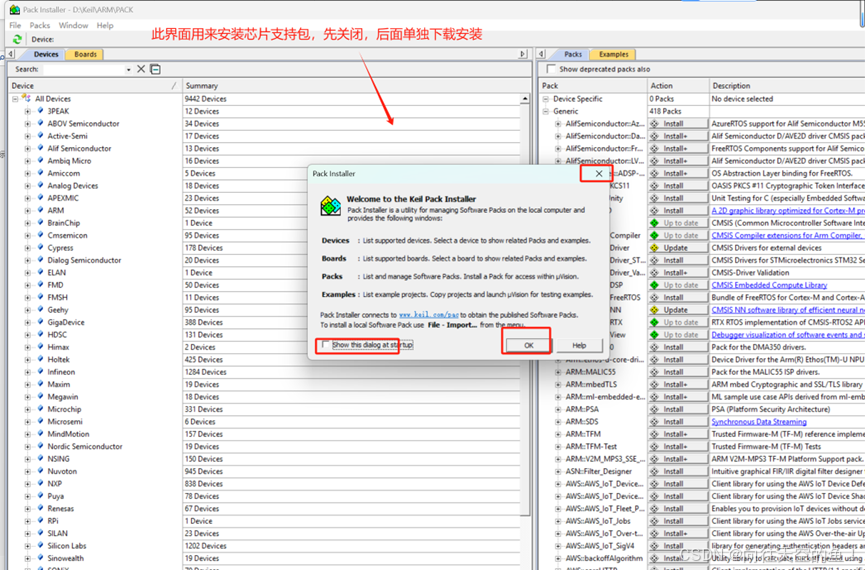Expand the ARM::PSA pack node

[x=558, y=409]
